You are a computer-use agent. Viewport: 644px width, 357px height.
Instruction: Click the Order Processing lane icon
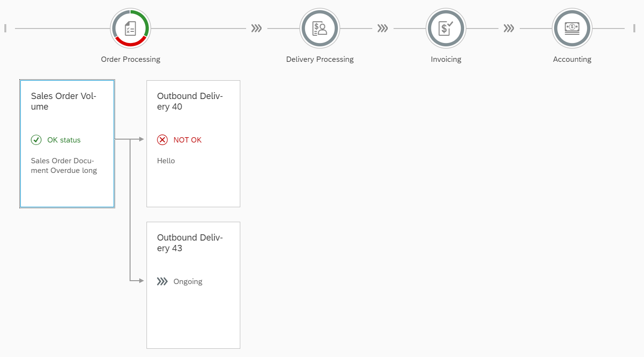pos(131,29)
